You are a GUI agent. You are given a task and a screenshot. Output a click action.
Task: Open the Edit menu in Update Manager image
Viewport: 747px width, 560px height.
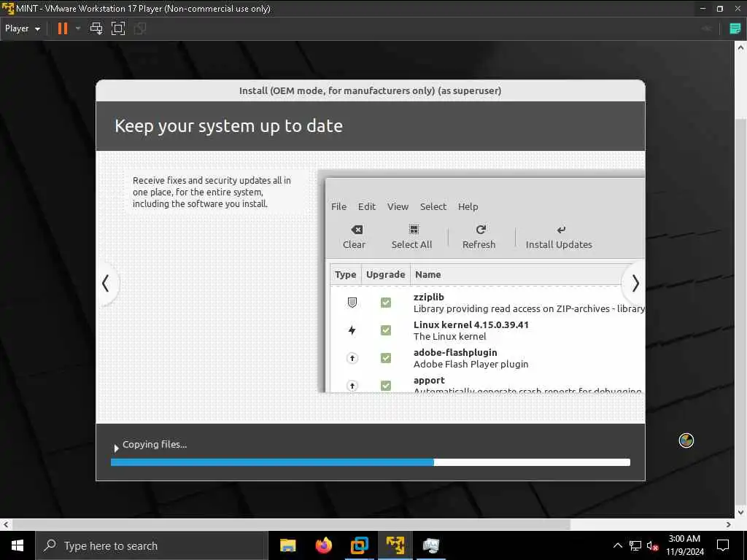click(x=367, y=206)
